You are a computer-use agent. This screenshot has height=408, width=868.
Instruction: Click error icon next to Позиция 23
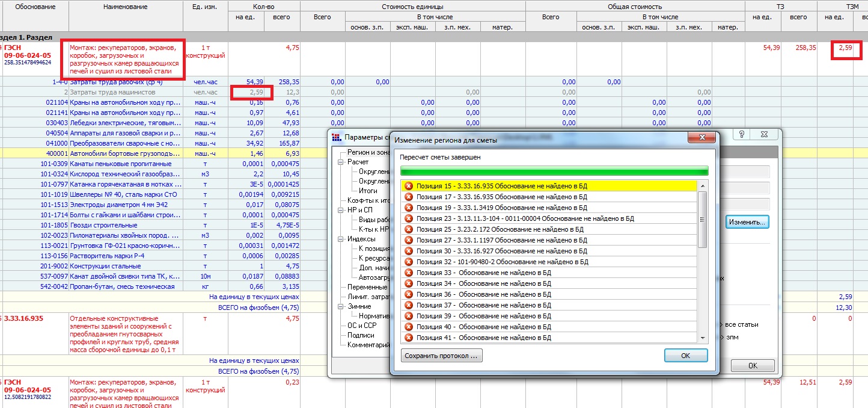(x=409, y=218)
